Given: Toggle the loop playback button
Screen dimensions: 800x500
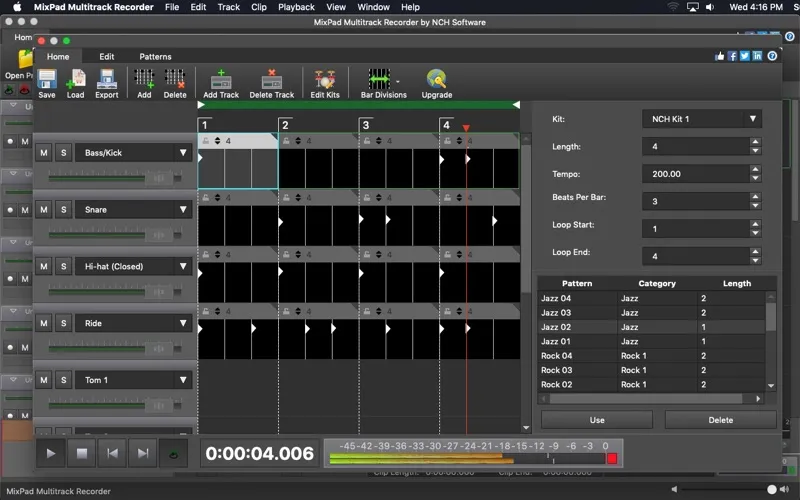Looking at the screenshot, I should click(x=173, y=453).
